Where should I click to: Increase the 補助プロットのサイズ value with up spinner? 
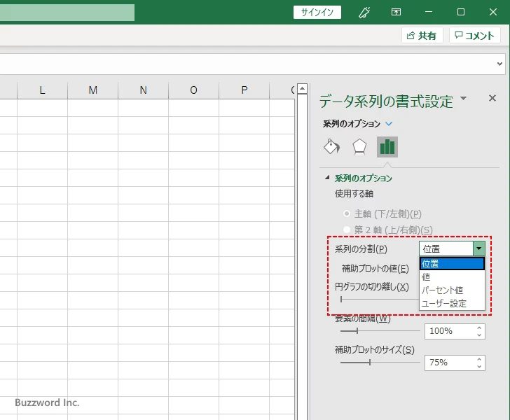[479, 359]
